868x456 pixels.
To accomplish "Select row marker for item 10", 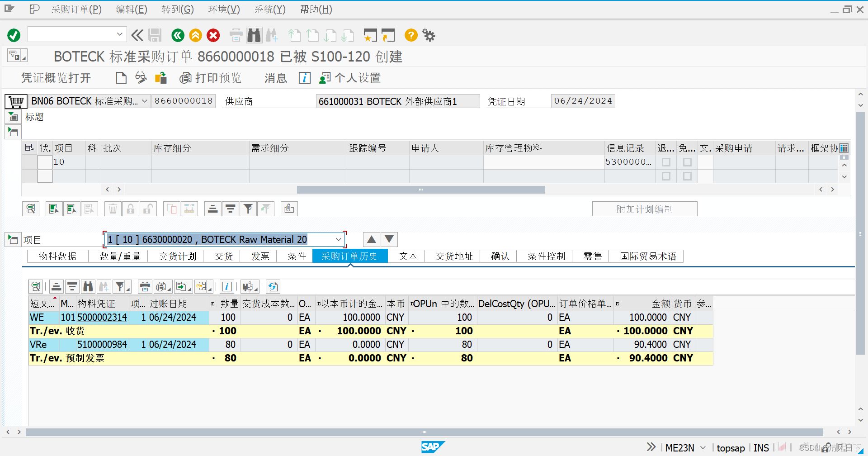I will point(45,162).
